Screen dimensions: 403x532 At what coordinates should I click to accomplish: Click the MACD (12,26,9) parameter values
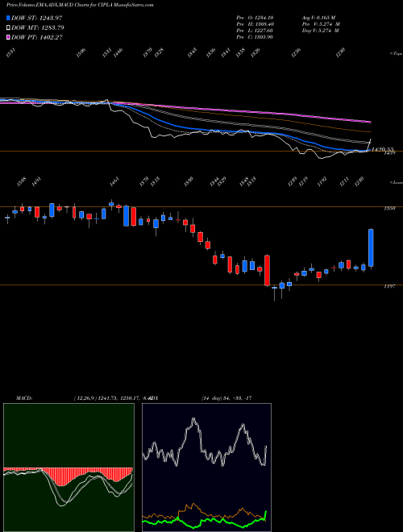(112, 398)
